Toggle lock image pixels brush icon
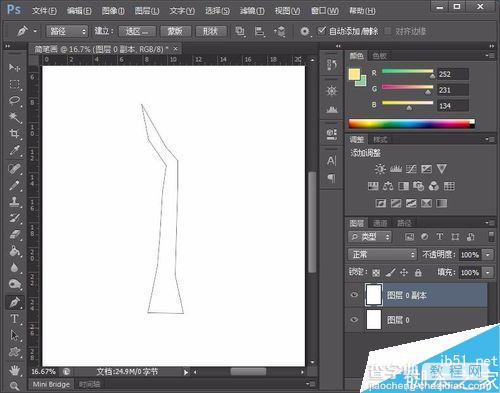Screen dimensions: 500x393 pos(390,273)
